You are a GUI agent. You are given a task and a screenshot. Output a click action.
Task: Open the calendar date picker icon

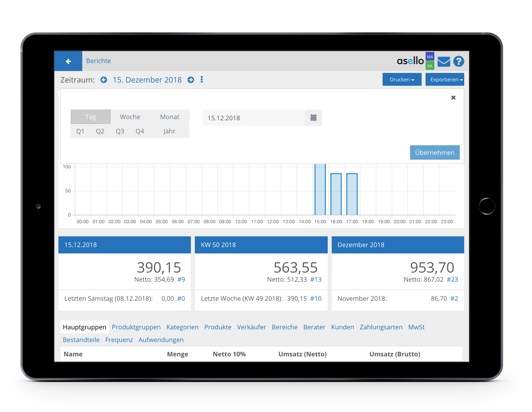(x=314, y=118)
